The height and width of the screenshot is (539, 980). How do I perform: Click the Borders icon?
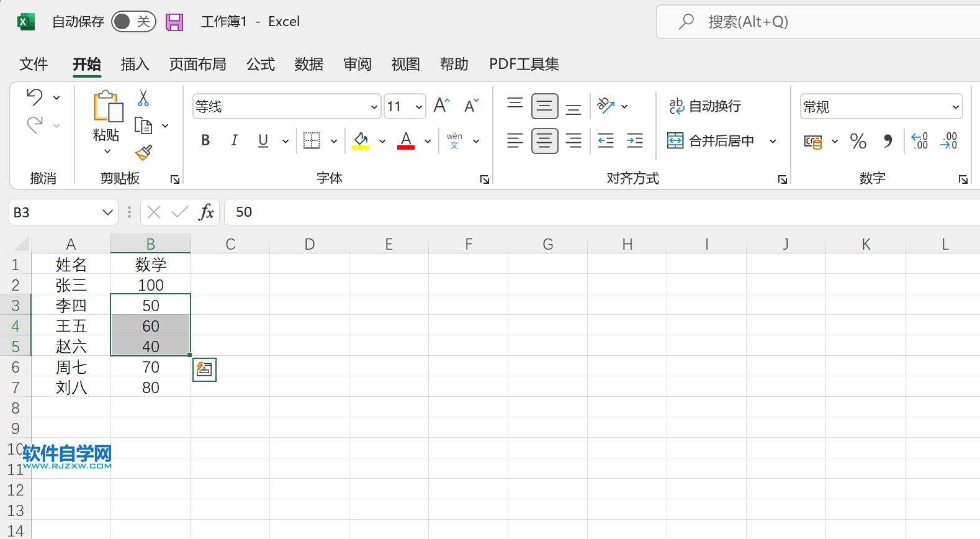[x=312, y=141]
